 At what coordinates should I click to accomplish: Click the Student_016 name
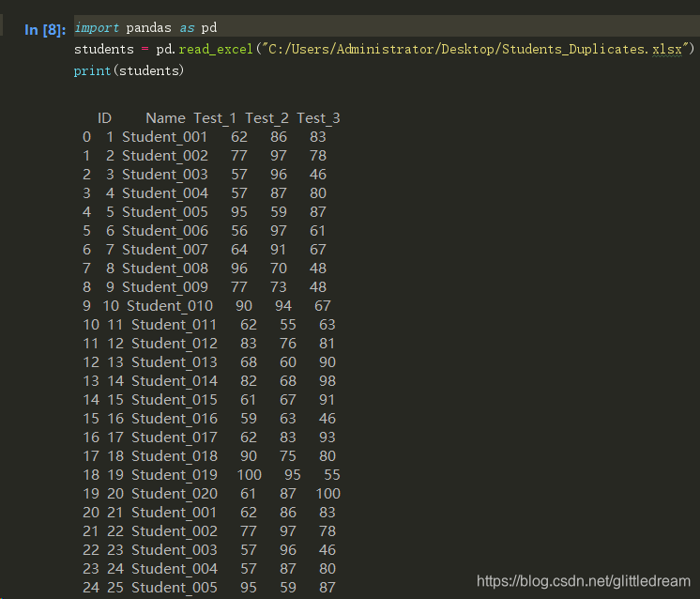pos(175,418)
